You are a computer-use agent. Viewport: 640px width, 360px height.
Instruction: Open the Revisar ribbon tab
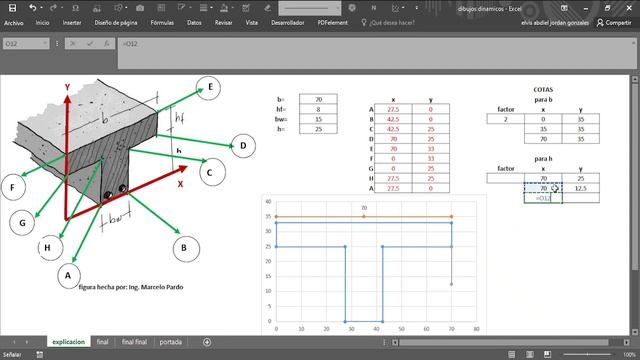pos(223,23)
